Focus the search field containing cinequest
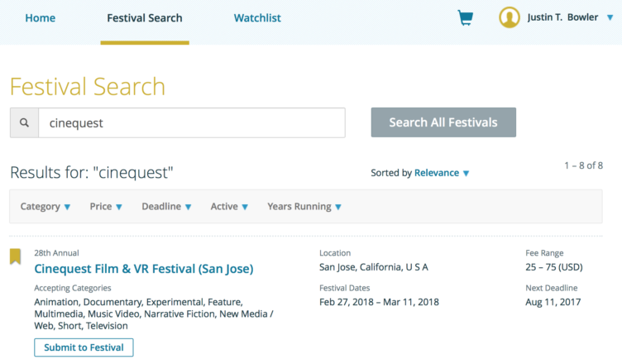 click(x=191, y=122)
